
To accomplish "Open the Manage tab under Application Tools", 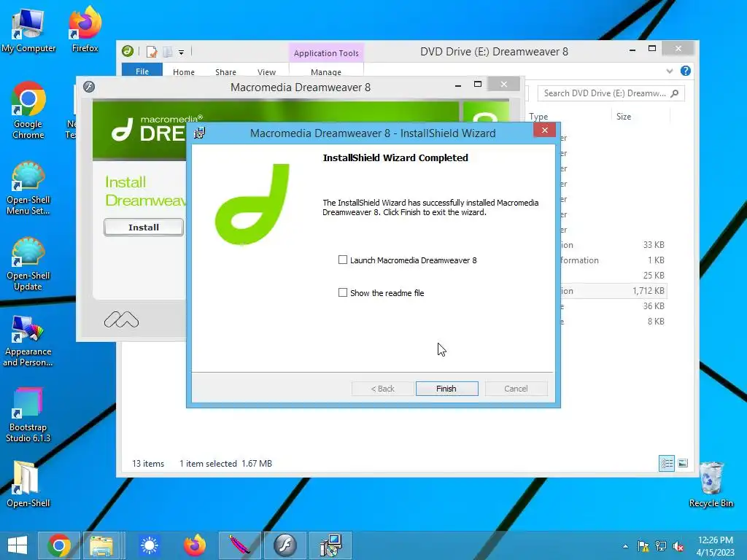I will tap(326, 72).
